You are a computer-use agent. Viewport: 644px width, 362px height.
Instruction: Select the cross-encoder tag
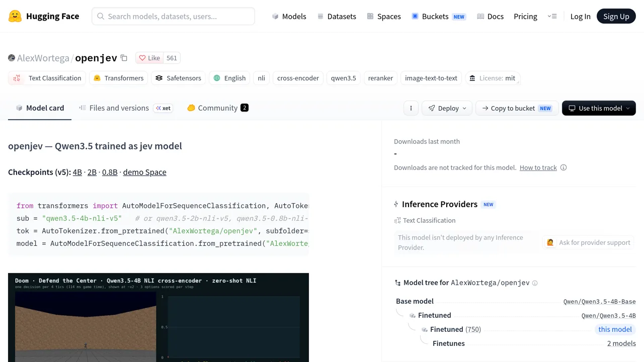[x=298, y=78]
